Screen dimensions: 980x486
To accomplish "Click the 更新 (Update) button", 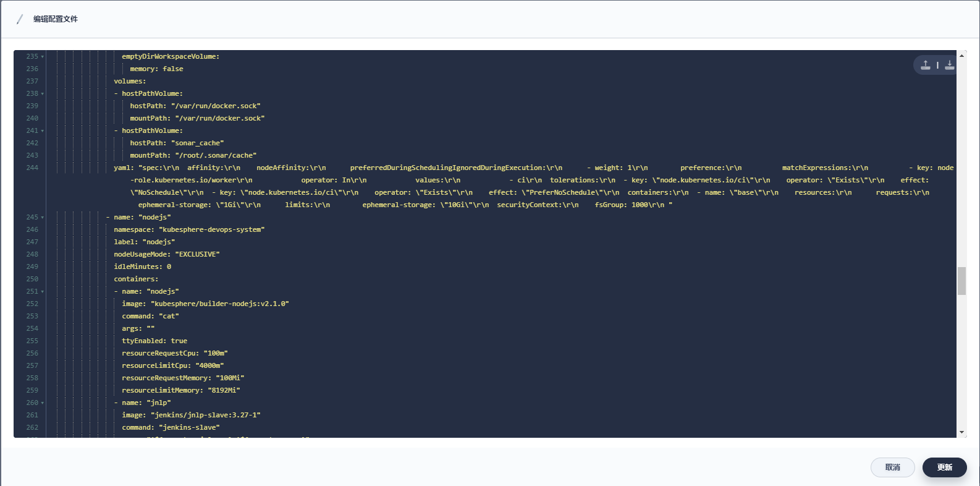I will click(944, 467).
